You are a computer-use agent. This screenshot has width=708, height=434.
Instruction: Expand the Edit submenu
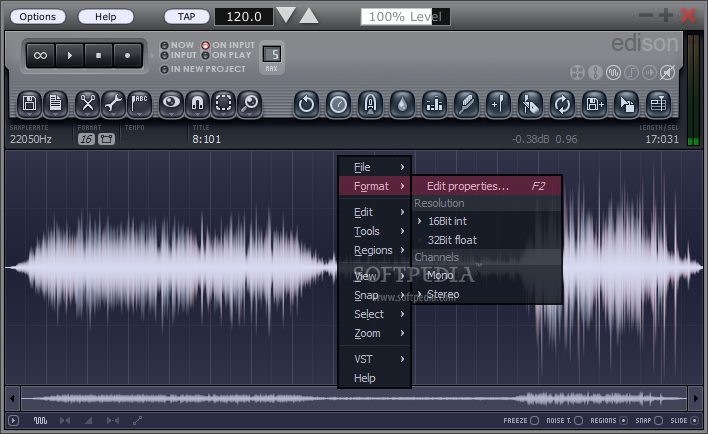[375, 212]
